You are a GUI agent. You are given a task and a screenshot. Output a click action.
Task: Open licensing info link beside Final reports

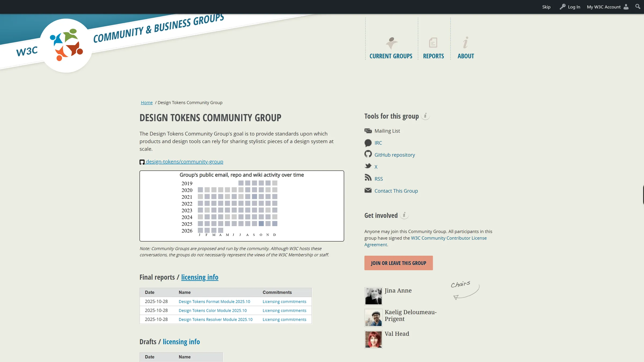[x=200, y=277]
